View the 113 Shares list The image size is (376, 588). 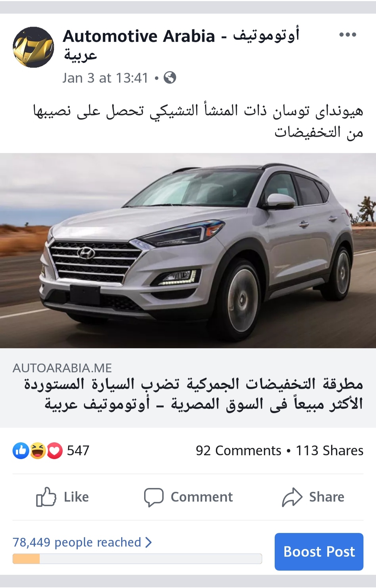(329, 451)
